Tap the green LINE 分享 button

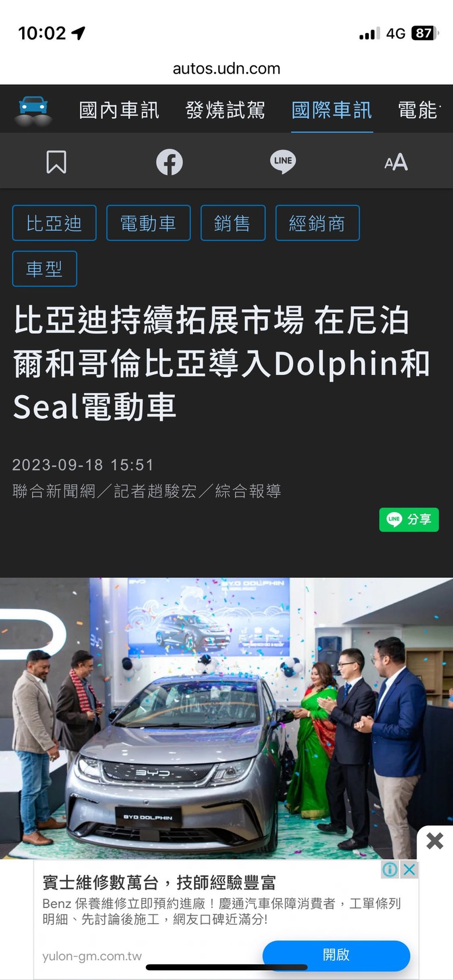(409, 519)
